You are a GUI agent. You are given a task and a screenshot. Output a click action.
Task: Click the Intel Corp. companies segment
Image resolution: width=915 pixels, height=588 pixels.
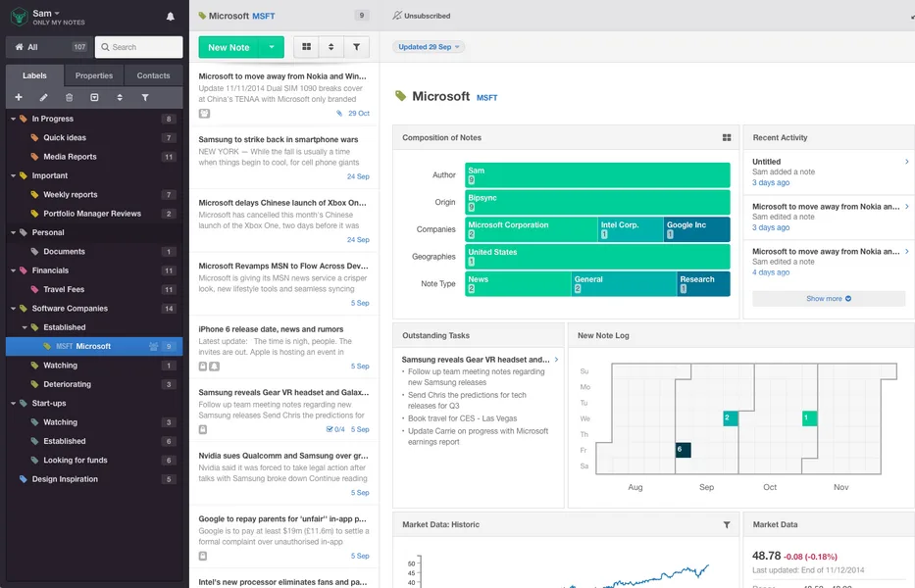coord(631,229)
